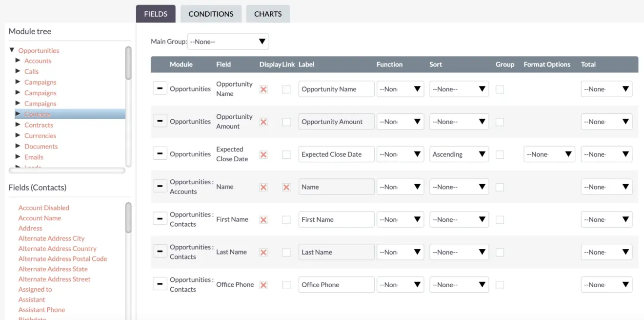Remove the Office Phone field row

(160, 284)
